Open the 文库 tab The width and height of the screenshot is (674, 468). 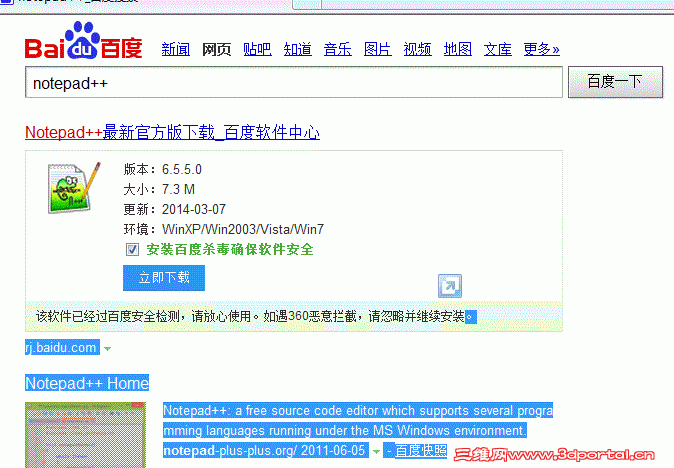[497, 49]
